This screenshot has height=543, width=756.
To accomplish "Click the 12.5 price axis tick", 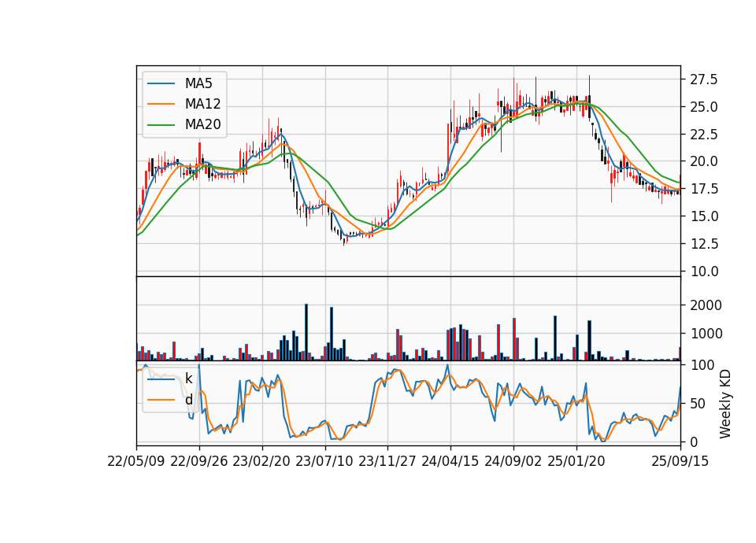I will 704,244.
